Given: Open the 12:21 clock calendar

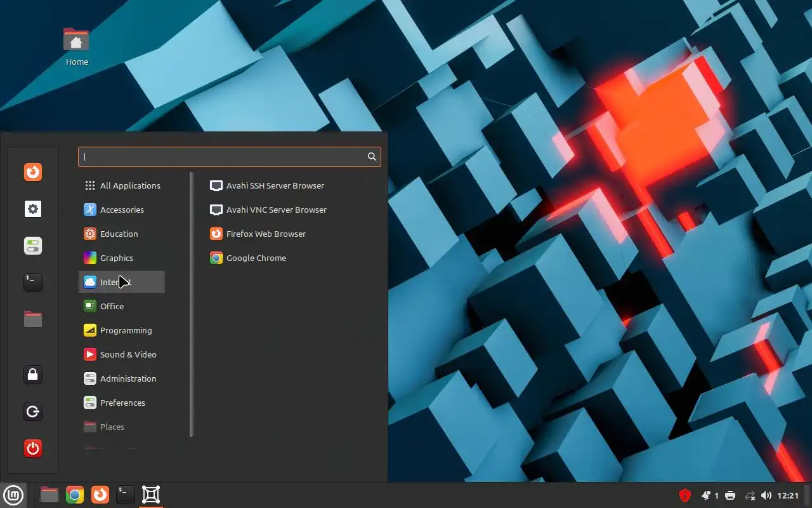Looking at the screenshot, I should [x=788, y=495].
